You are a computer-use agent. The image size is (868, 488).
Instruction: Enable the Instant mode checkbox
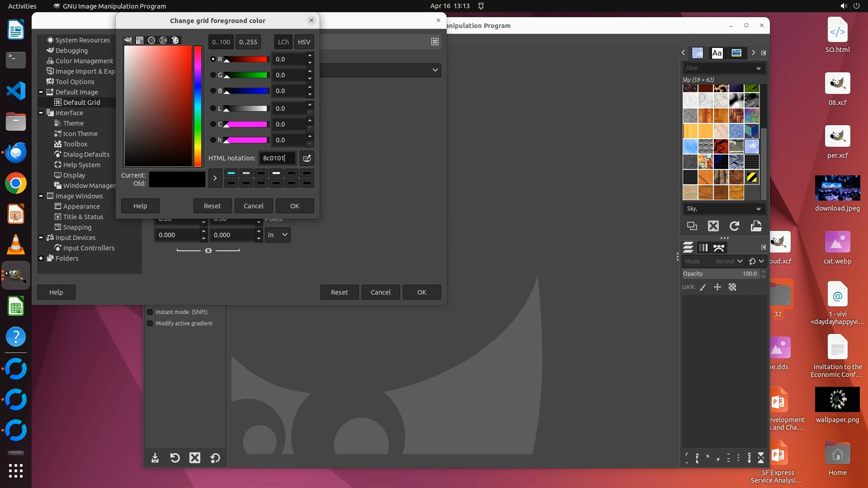(x=150, y=312)
